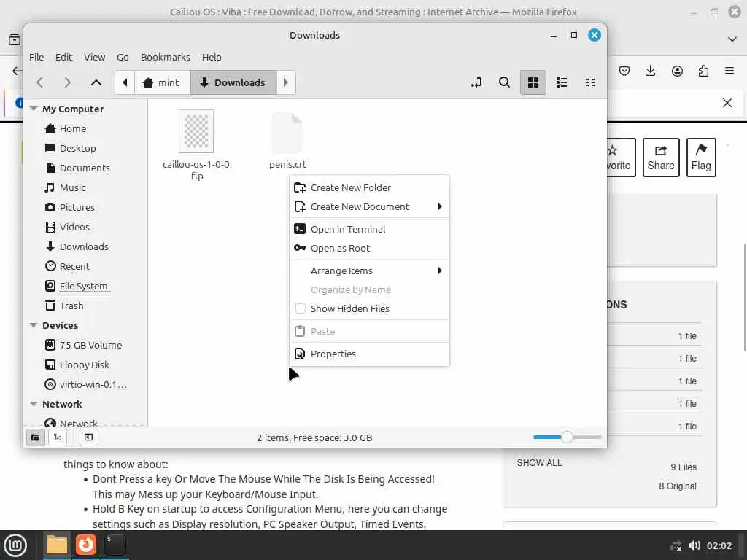Viewport: 747px width, 560px height.
Task: Toggle location entry icon in file manager toolbar
Action: click(476, 82)
